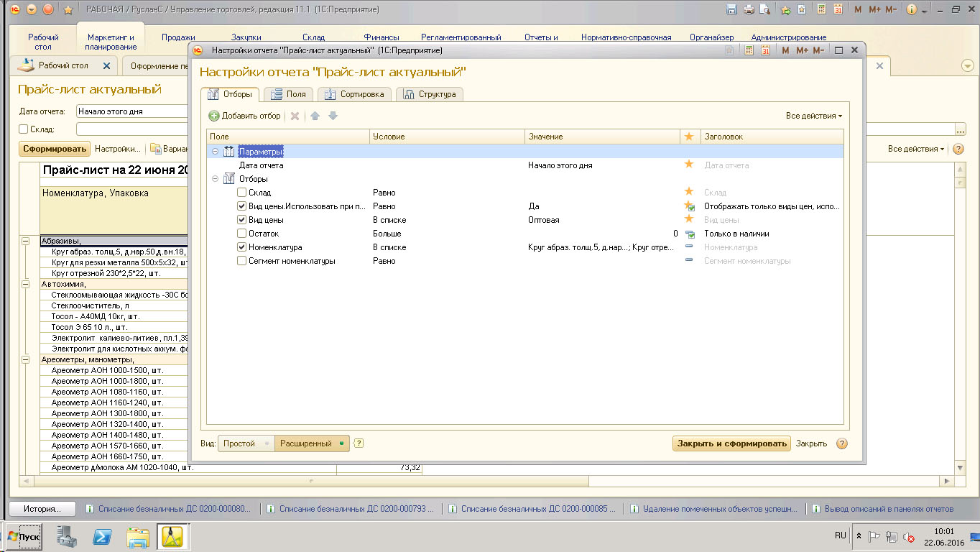Click the favorites star in the main title bar
Image resolution: width=980 pixels, height=552 pixels.
68,10
